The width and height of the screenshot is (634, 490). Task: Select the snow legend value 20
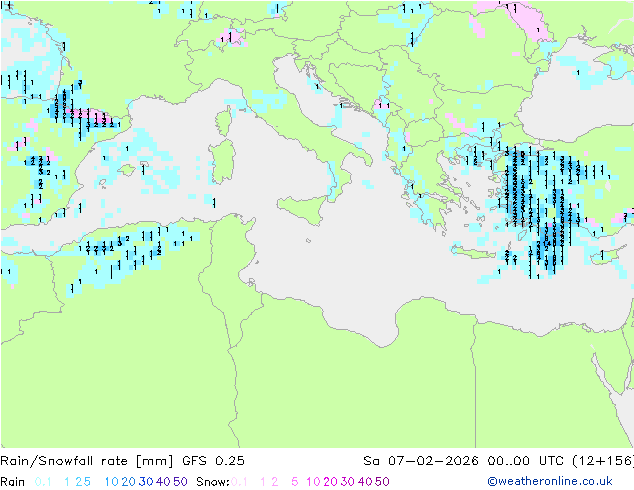[x=330, y=482]
